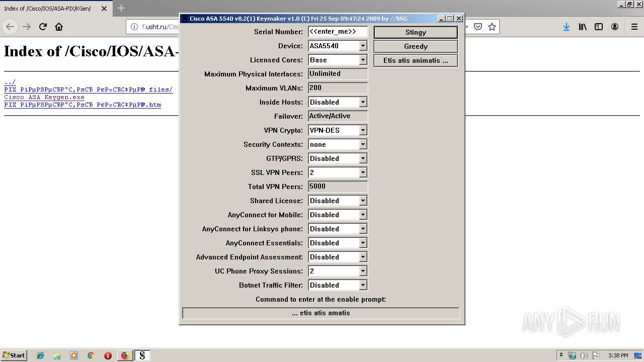
Task: Launch Chrome from the taskbar
Action: [91, 355]
